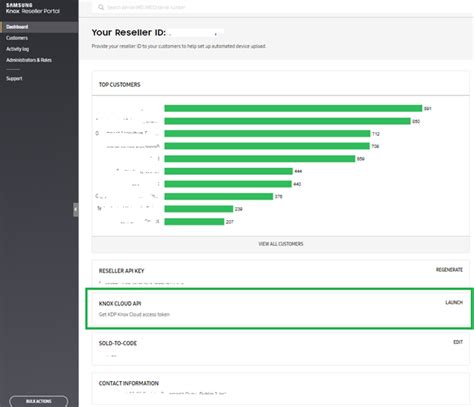
Task: Click the 'KNOX CLOUD API' heading
Action: coord(120,304)
